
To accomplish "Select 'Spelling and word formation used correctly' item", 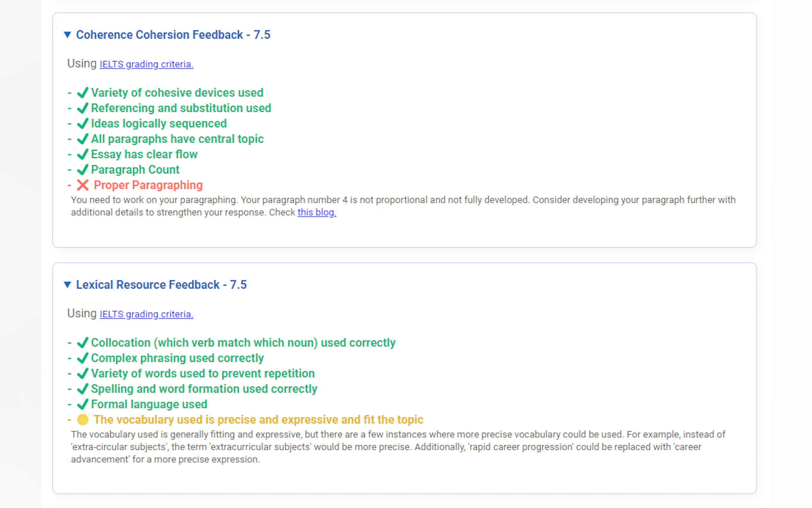I will (204, 389).
